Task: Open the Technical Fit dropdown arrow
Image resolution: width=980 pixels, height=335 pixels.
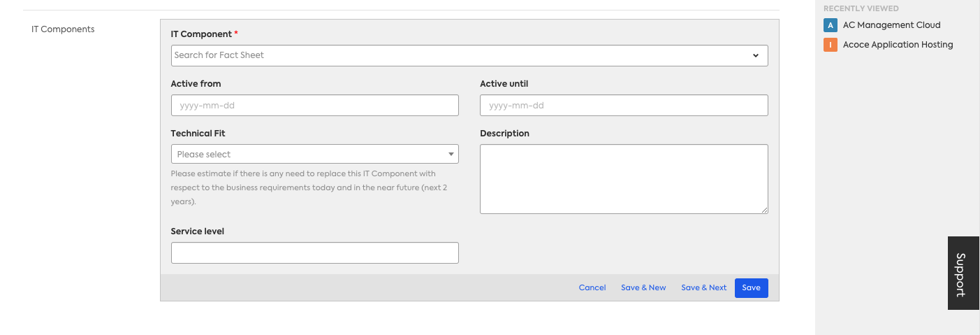Action: pyautogui.click(x=451, y=155)
